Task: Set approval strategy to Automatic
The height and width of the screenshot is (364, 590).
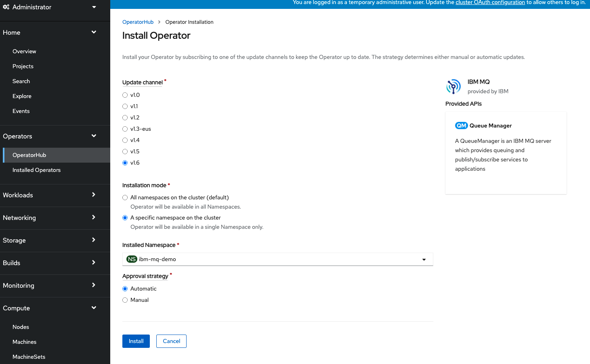Action: [125, 289]
